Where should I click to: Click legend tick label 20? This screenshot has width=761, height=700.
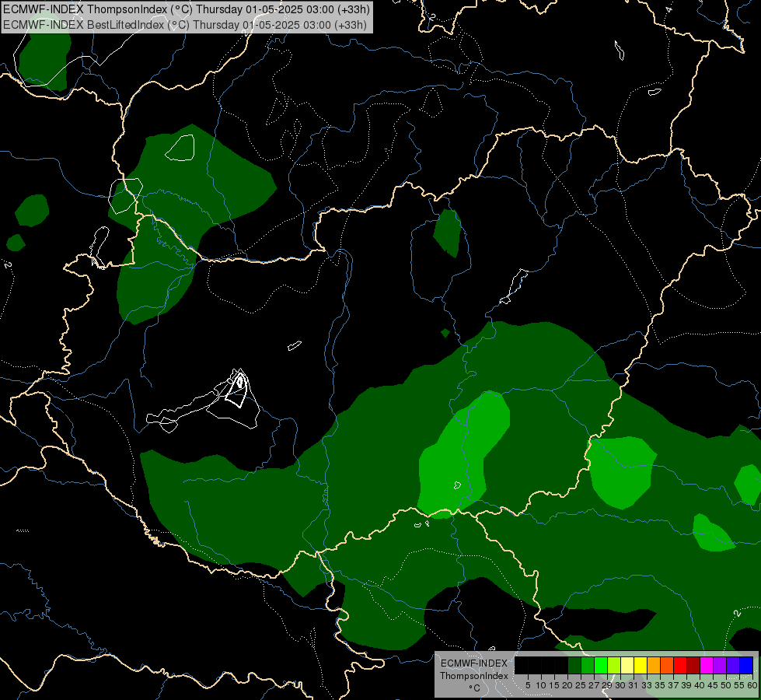pyautogui.click(x=567, y=685)
